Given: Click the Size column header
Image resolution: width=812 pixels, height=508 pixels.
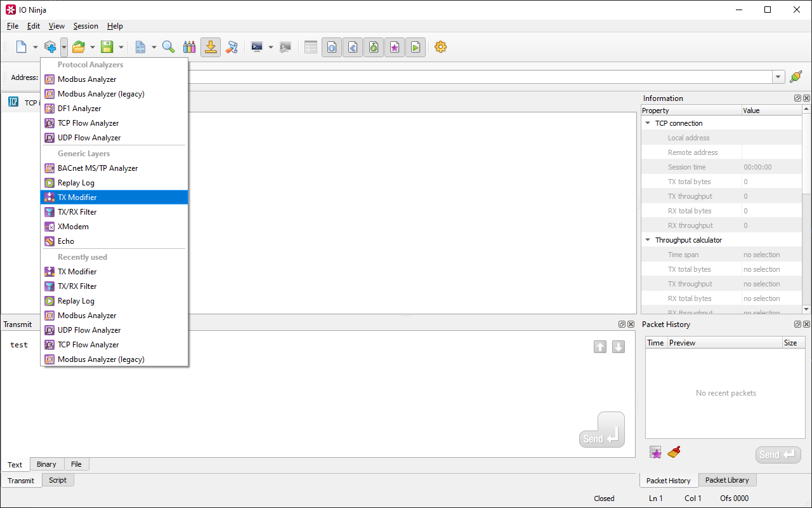Looking at the screenshot, I should click(x=794, y=343).
